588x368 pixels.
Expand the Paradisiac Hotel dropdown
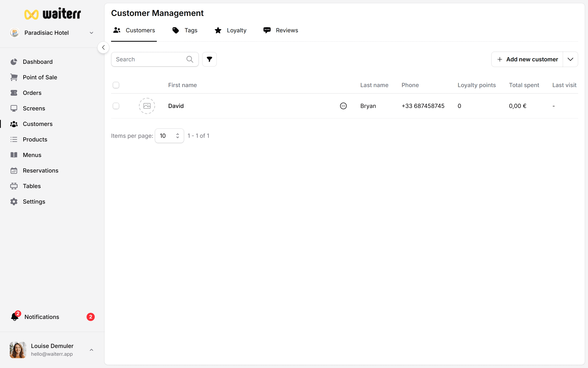pyautogui.click(x=91, y=33)
